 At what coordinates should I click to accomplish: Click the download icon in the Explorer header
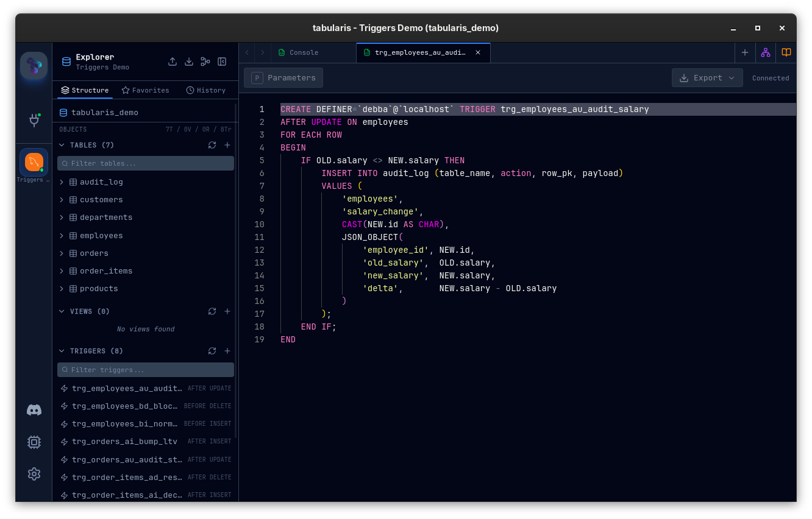tap(189, 62)
